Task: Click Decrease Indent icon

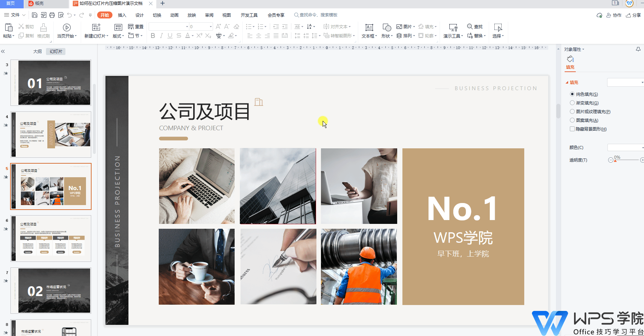Action: click(276, 26)
